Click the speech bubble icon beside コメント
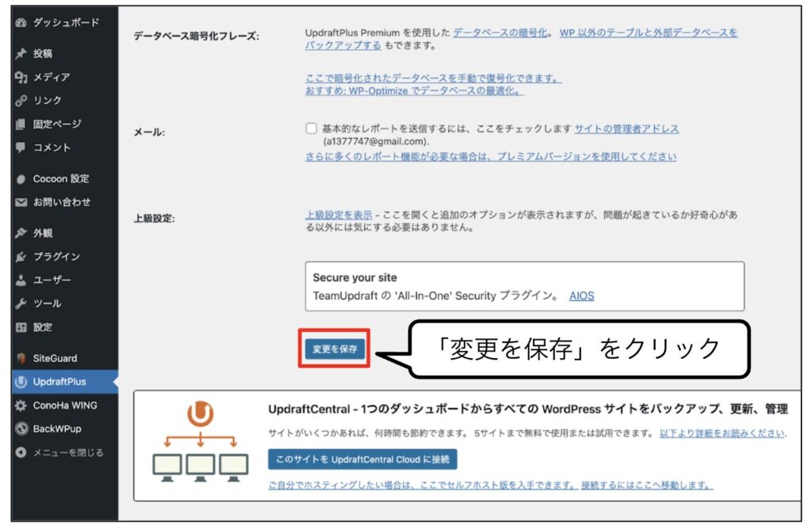This screenshot has height=530, width=812. pyautogui.click(x=21, y=147)
